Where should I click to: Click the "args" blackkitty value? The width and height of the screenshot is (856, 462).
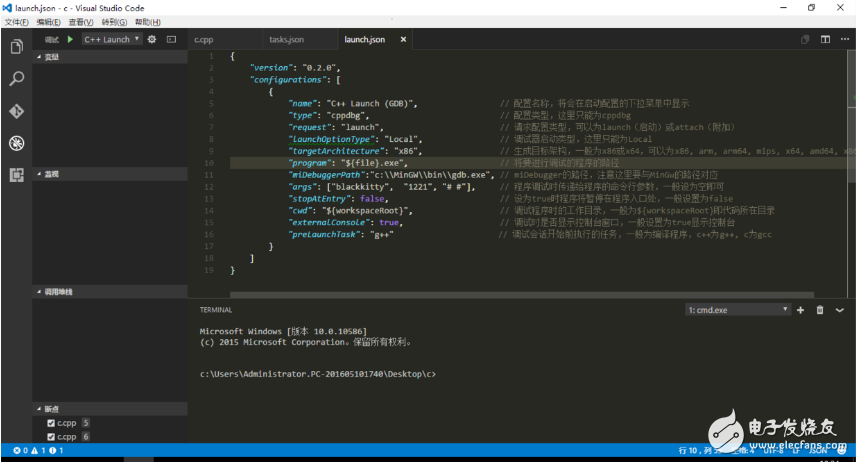tap(360, 187)
